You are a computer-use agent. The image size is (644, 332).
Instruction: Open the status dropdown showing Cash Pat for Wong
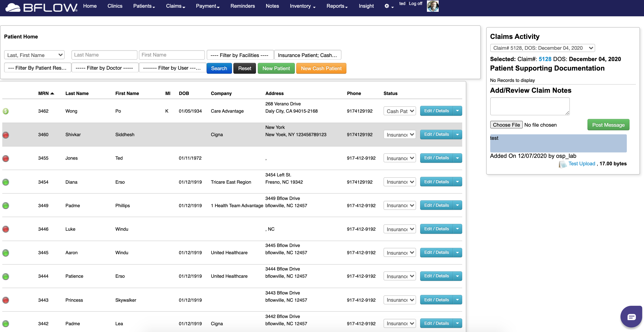point(399,111)
